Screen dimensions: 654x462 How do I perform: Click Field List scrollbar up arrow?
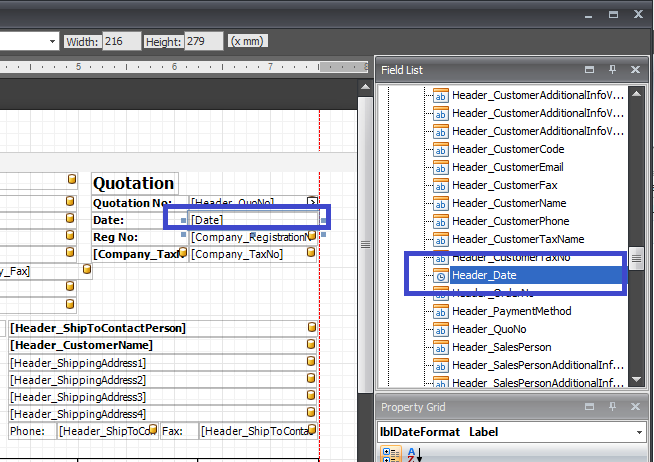tap(636, 94)
